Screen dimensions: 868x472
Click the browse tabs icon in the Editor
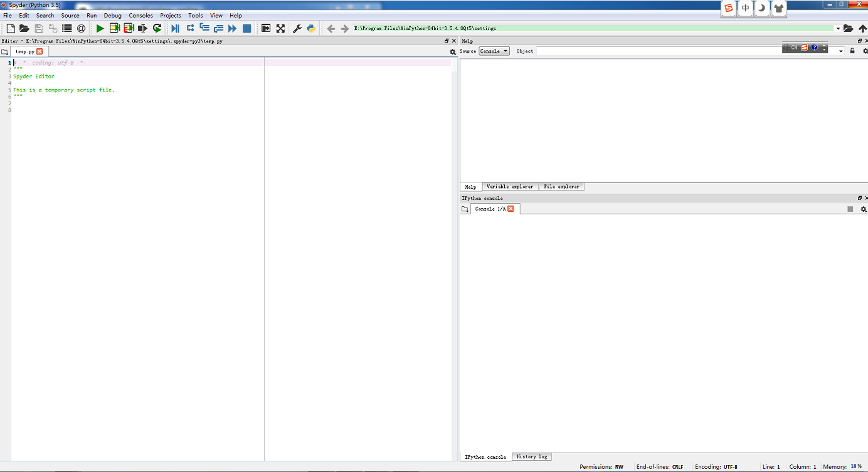6,51
